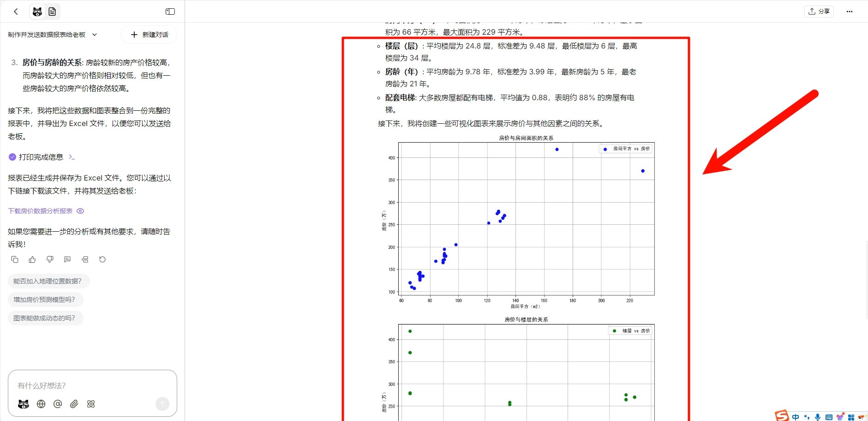This screenshot has height=421, width=868.
Task: Start a new conversation with 新建对话
Action: click(x=149, y=35)
